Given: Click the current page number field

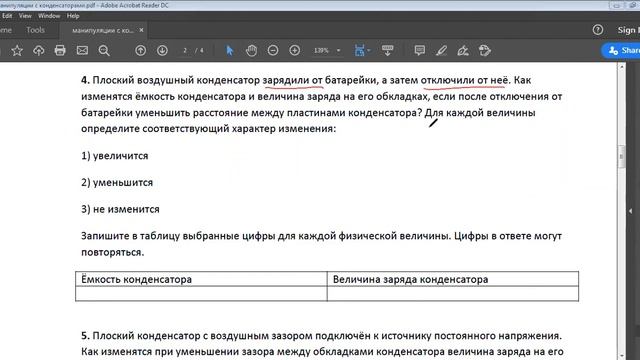Looking at the screenshot, I should pos(185,51).
